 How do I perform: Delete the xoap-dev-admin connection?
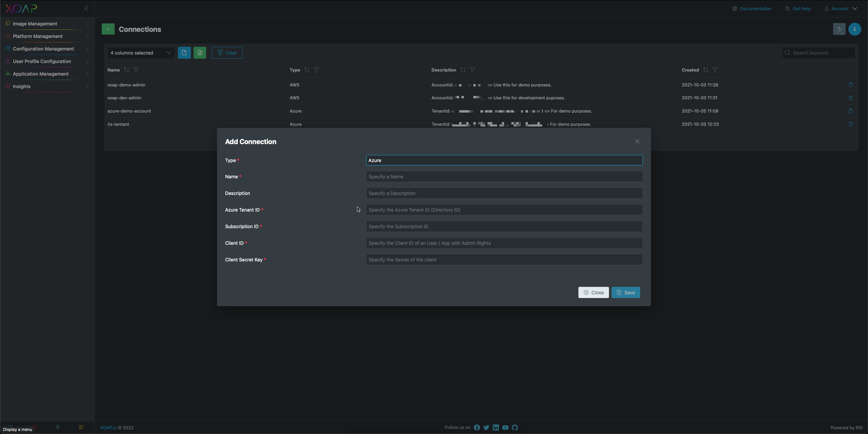[x=850, y=98]
